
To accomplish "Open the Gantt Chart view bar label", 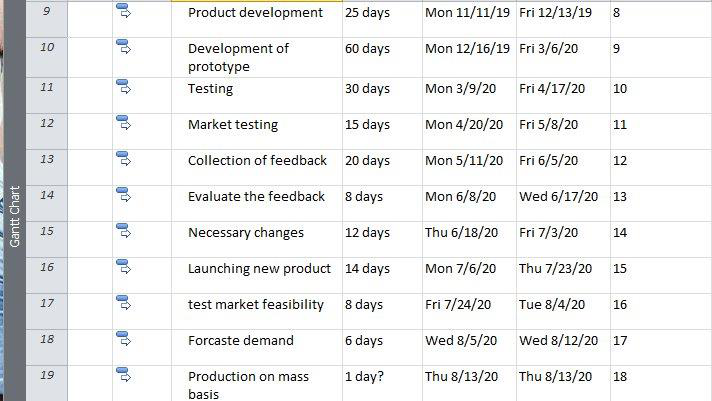I will 15,216.
